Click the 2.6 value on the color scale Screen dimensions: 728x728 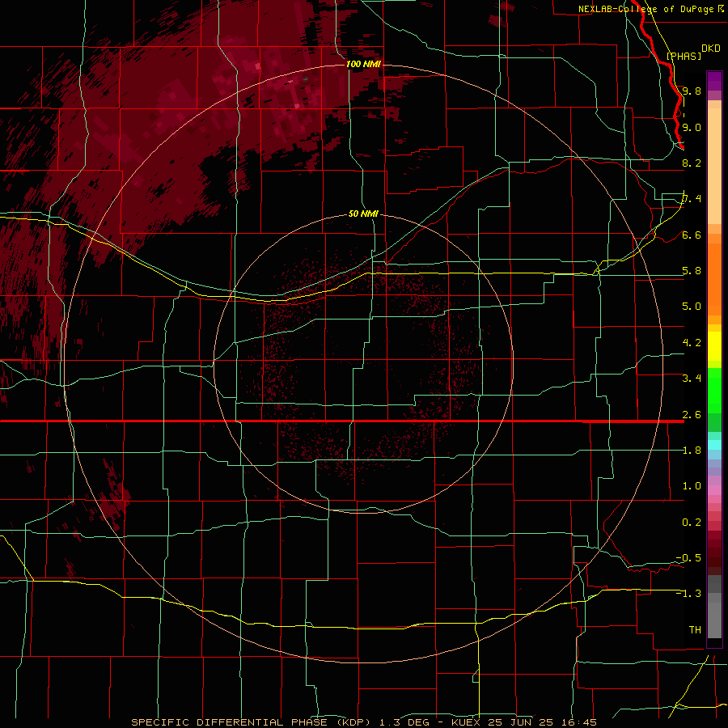click(692, 414)
